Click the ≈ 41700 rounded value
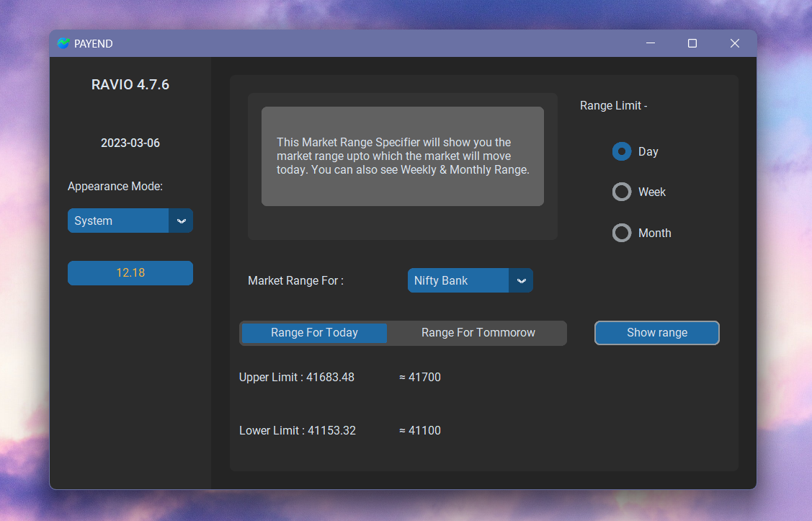Viewport: 812px width, 521px height. click(420, 377)
